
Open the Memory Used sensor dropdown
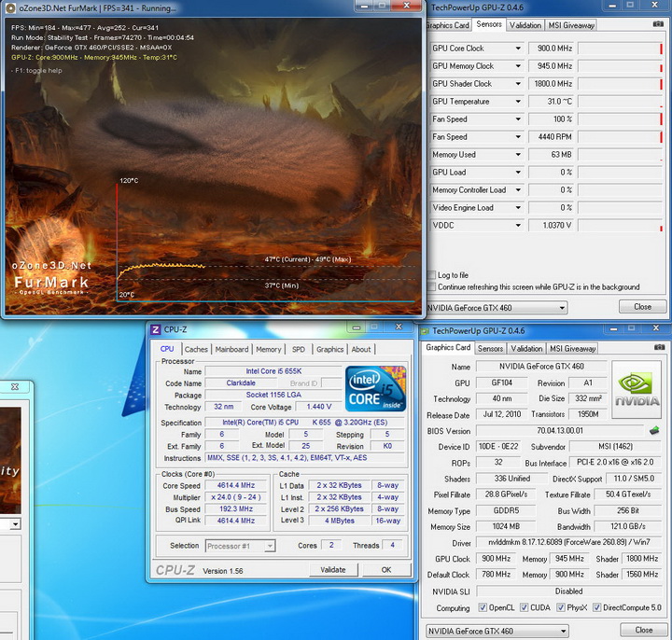pos(518,154)
